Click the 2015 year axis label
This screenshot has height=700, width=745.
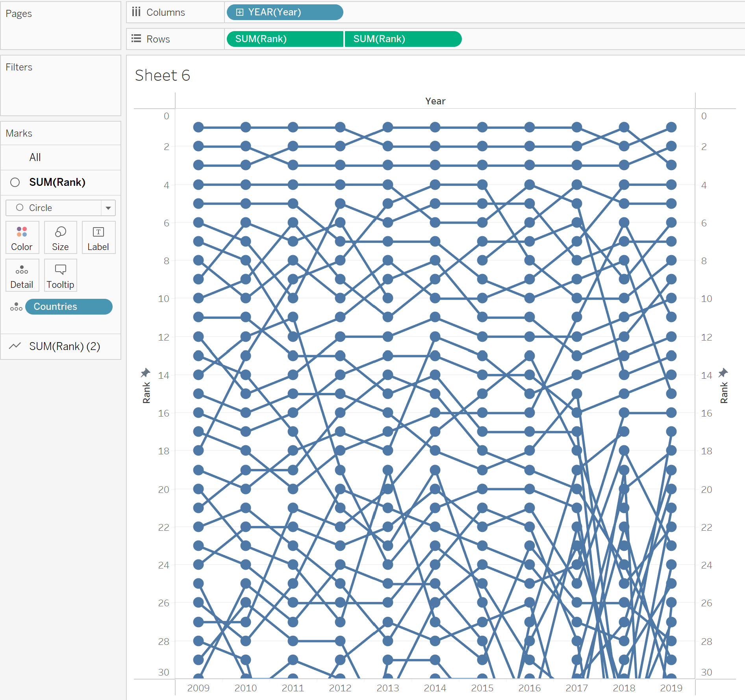click(x=482, y=688)
